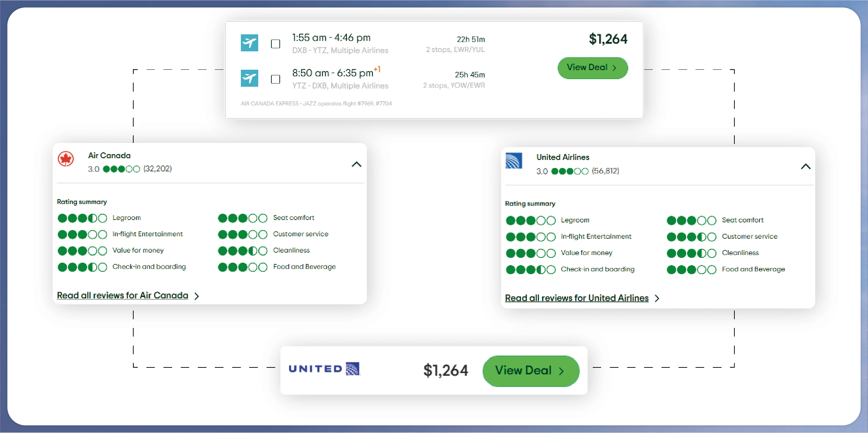Click Air Canada Legroom rating bubbles

[x=82, y=218]
